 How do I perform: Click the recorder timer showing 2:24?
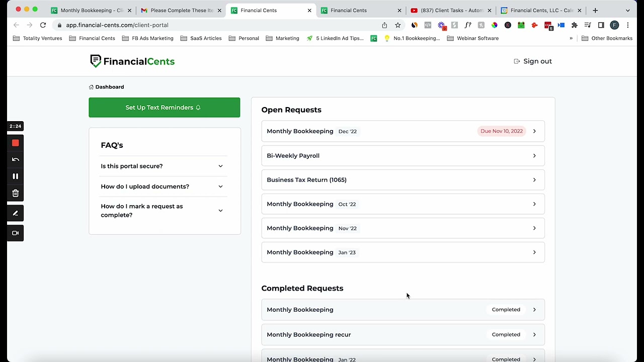click(15, 126)
